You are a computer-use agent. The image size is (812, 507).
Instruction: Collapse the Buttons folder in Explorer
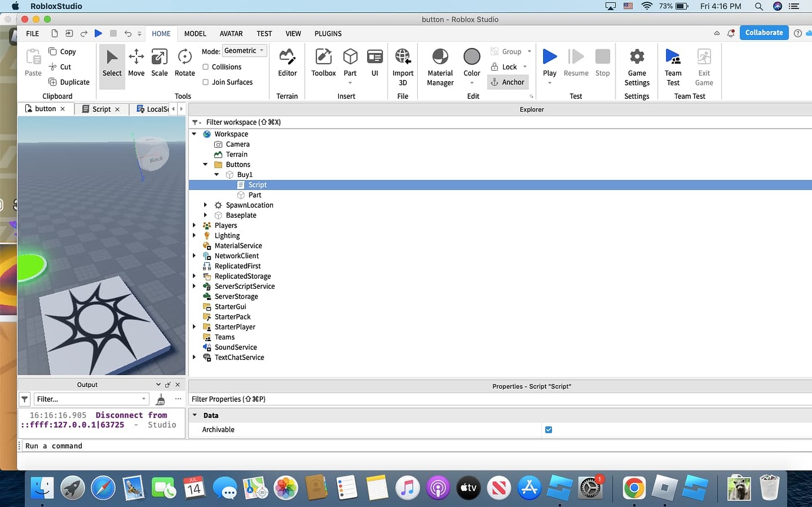205,165
